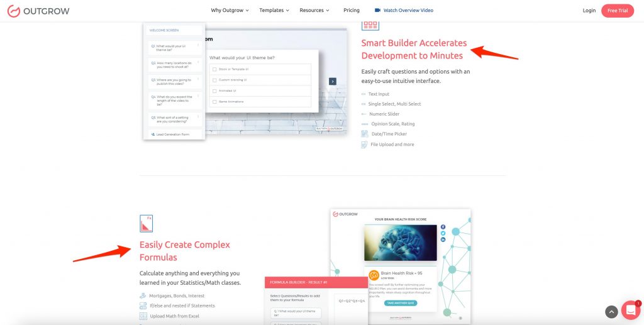Click the Facebook share icon
This screenshot has width=644, height=325.
click(x=443, y=227)
